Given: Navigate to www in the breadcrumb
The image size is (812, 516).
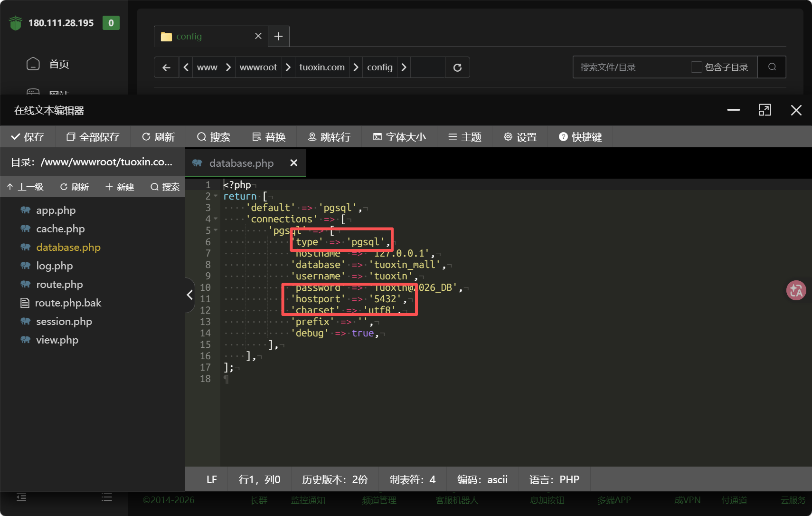Looking at the screenshot, I should tap(207, 67).
